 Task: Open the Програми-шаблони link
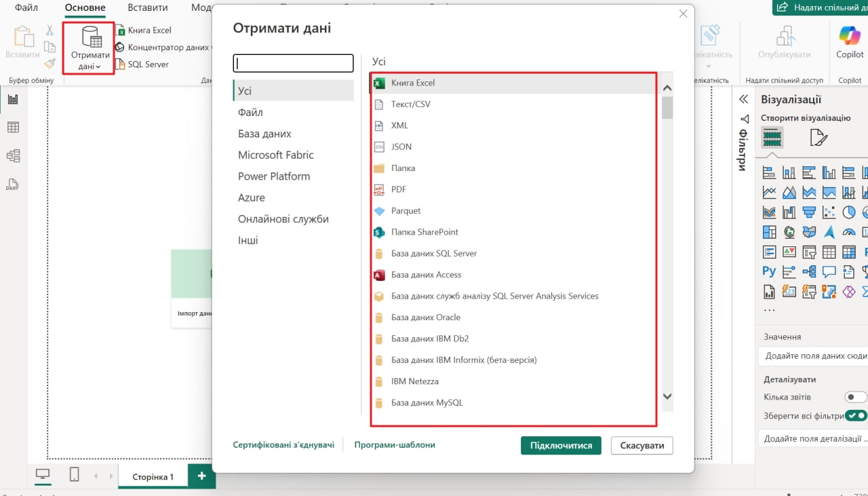(x=395, y=445)
